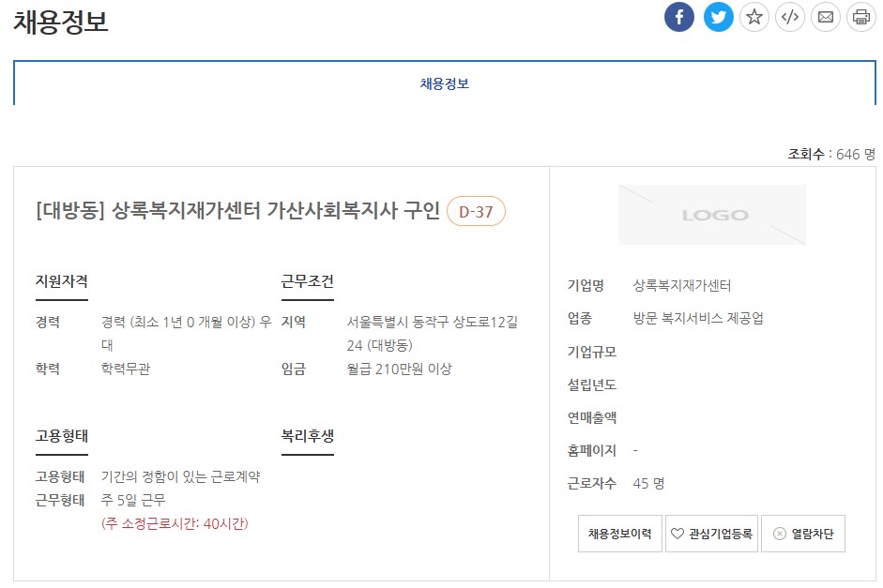This screenshot has width=883, height=588.
Task: Block viewing with 열람차단 button
Action: click(803, 534)
